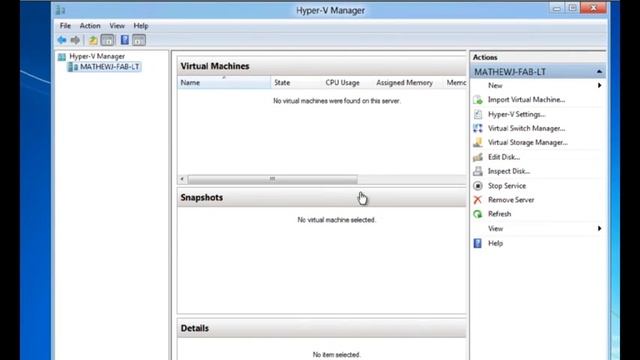This screenshot has height=360, width=640.
Task: Click the Virtual Machines section header
Action: coord(322,66)
